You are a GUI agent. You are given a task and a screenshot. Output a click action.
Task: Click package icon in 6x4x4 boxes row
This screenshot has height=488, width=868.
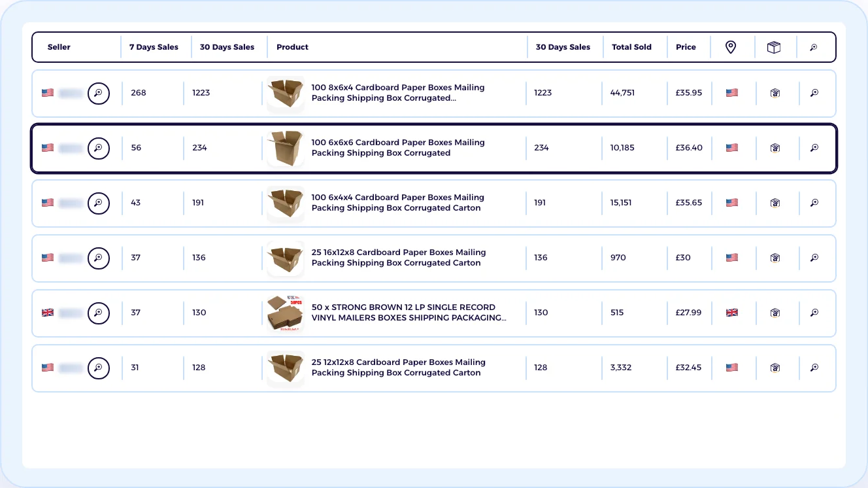click(775, 203)
